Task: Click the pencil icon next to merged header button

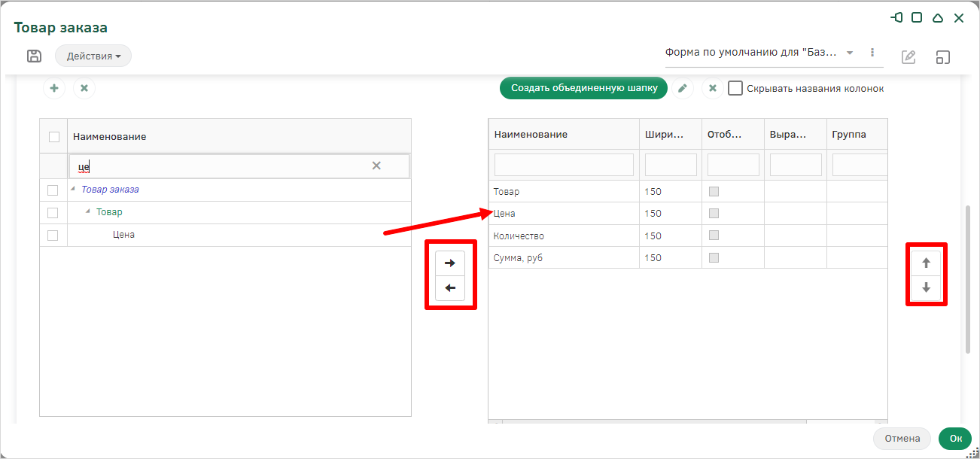Action: pos(683,88)
